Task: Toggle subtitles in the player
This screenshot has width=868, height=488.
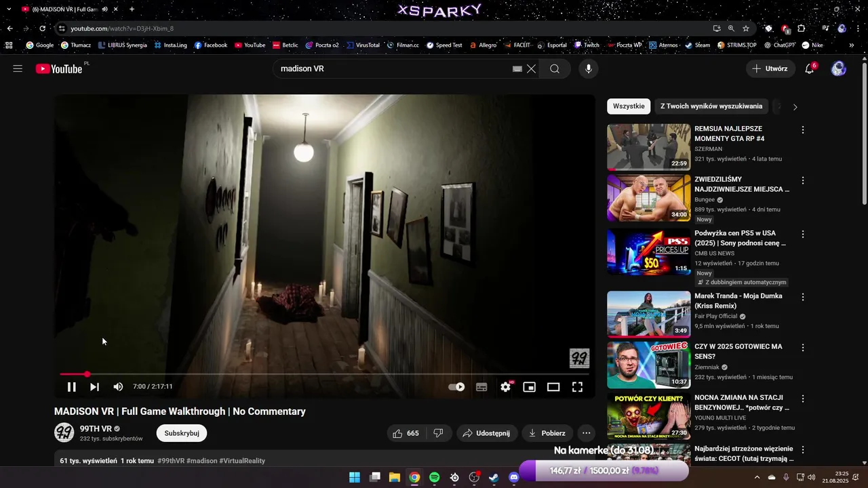Action: point(481,387)
